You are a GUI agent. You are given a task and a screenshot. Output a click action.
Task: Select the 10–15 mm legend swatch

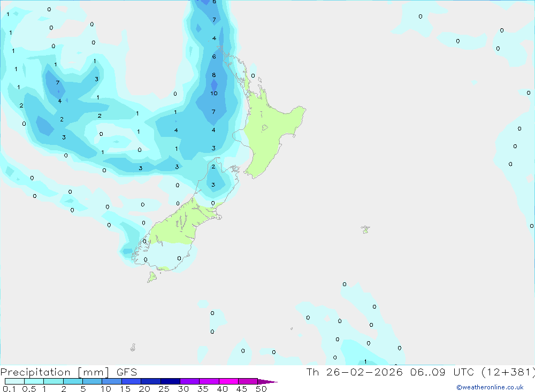pos(112,381)
